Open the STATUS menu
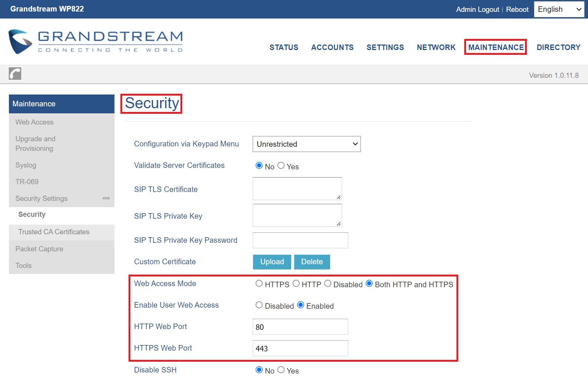 284,47
